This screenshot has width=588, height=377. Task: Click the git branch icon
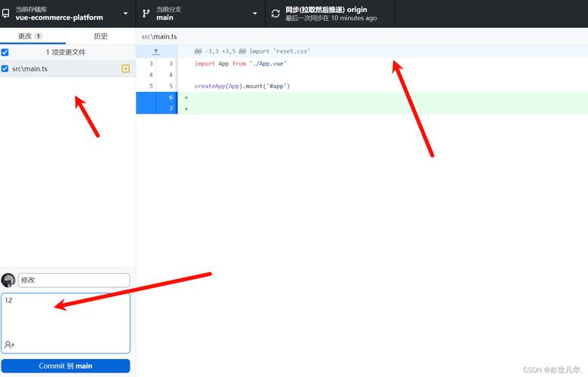pos(146,14)
